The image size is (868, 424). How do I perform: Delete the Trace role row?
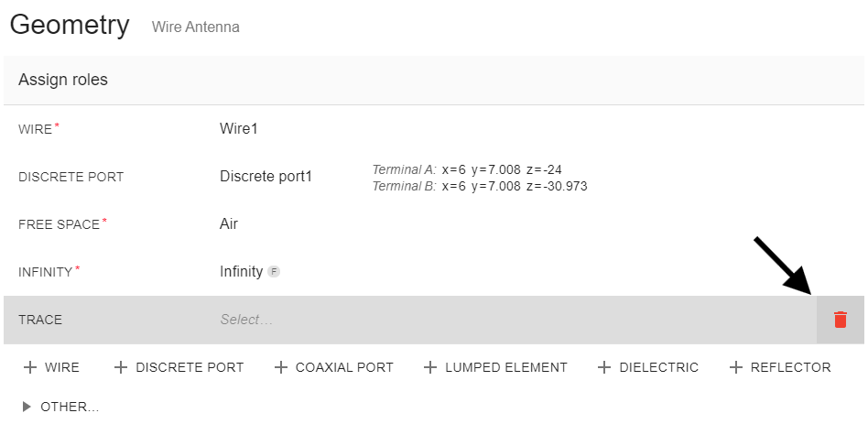click(x=840, y=320)
